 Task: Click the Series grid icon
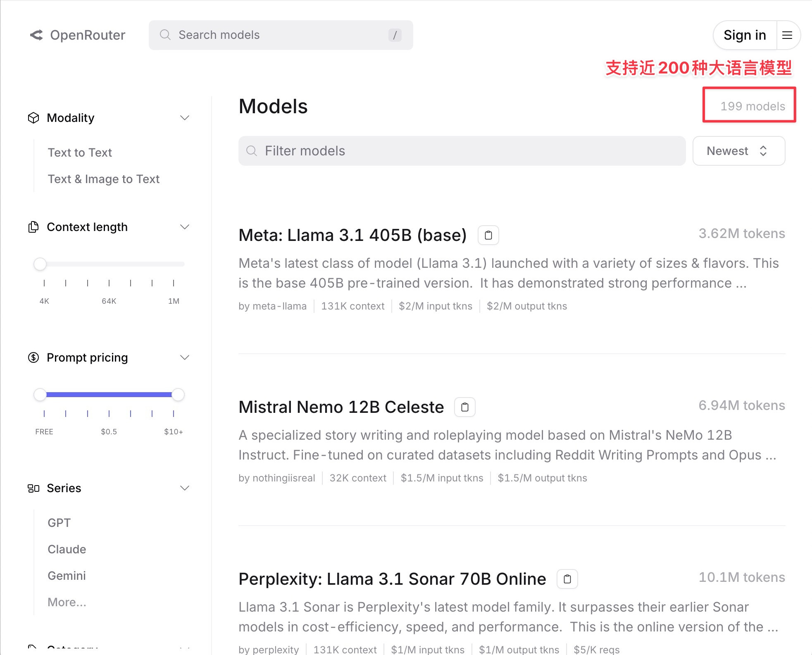[x=33, y=488]
